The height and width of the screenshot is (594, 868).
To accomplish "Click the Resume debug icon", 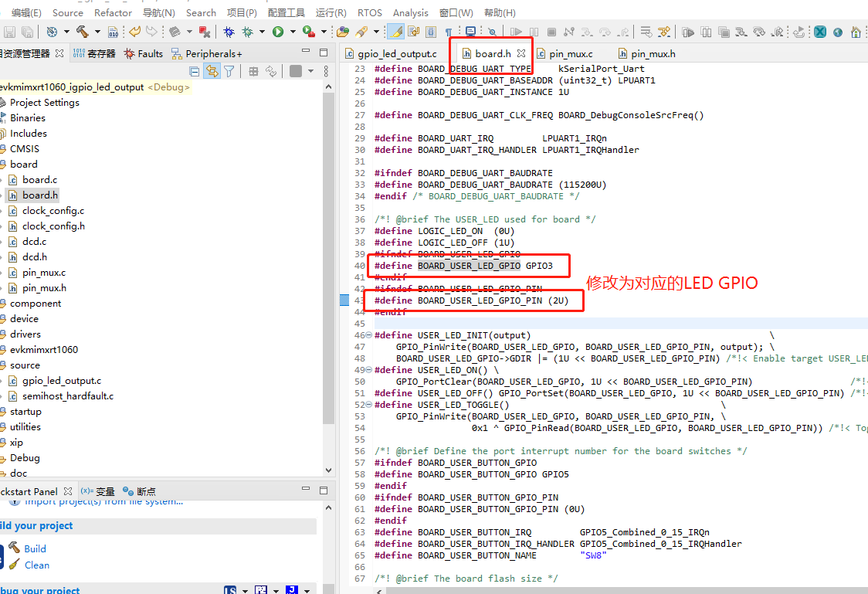I will click(516, 32).
